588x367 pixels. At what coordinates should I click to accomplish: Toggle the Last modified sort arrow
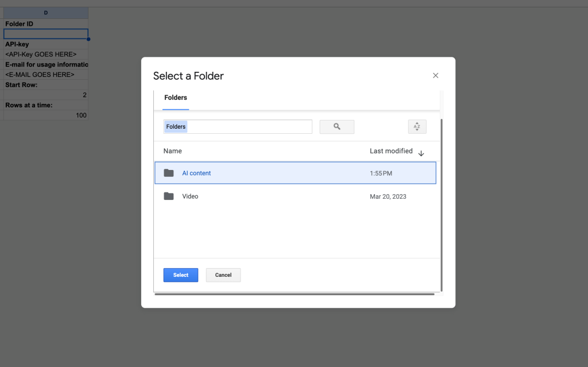[421, 153]
